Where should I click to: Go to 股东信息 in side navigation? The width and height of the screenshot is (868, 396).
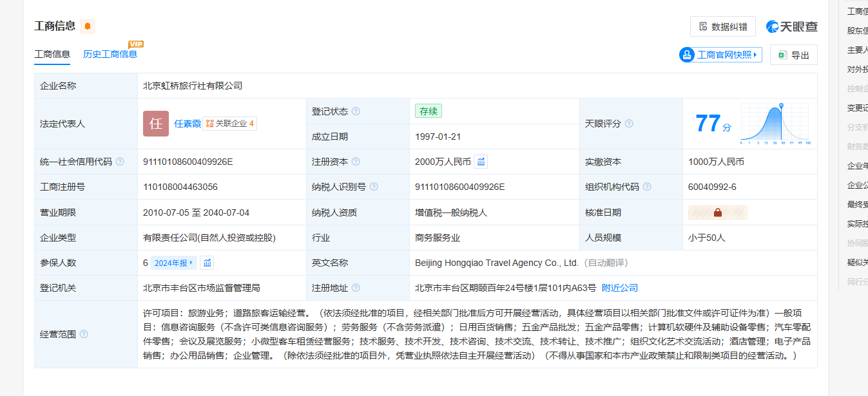[858, 30]
